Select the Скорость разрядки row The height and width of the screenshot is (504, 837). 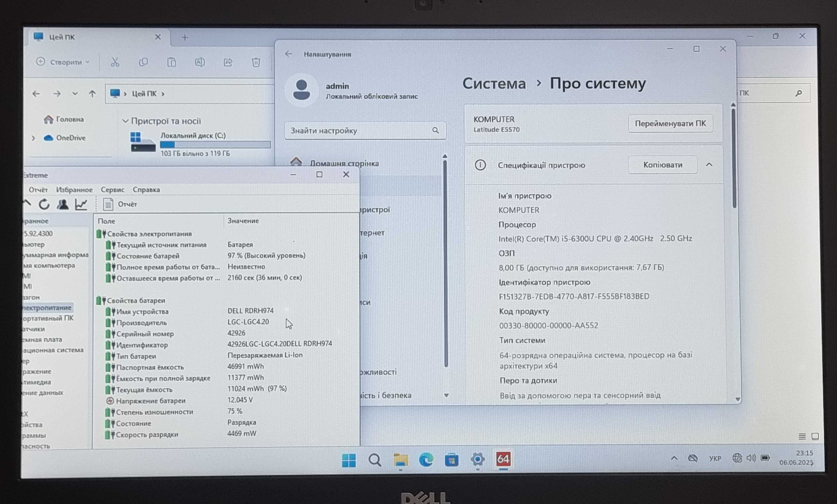(226, 434)
